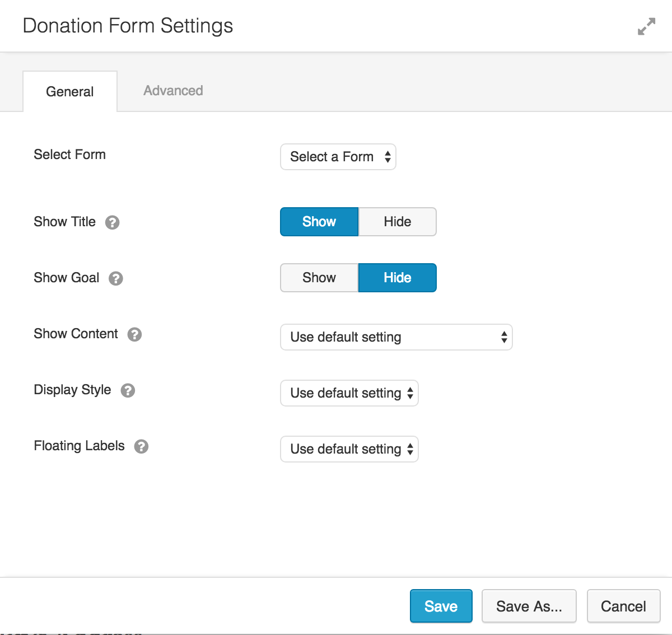The height and width of the screenshot is (635, 672).
Task: Click the Select Form label
Action: click(69, 155)
